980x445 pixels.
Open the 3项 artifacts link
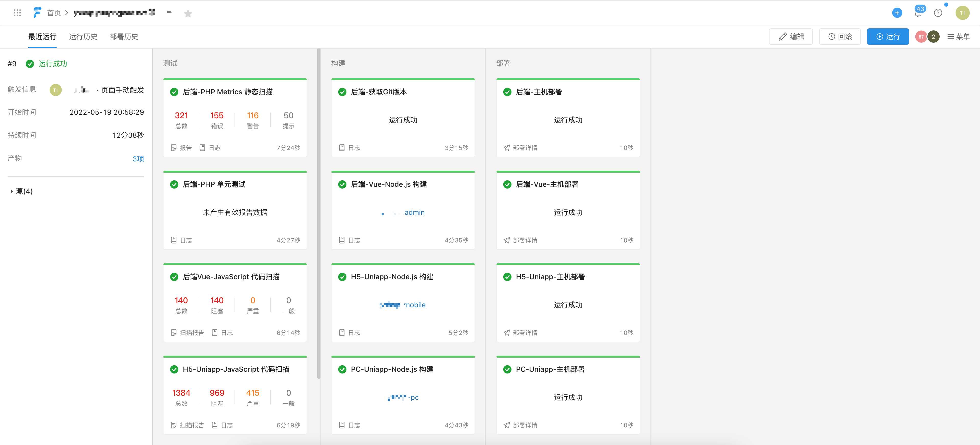pos(138,159)
